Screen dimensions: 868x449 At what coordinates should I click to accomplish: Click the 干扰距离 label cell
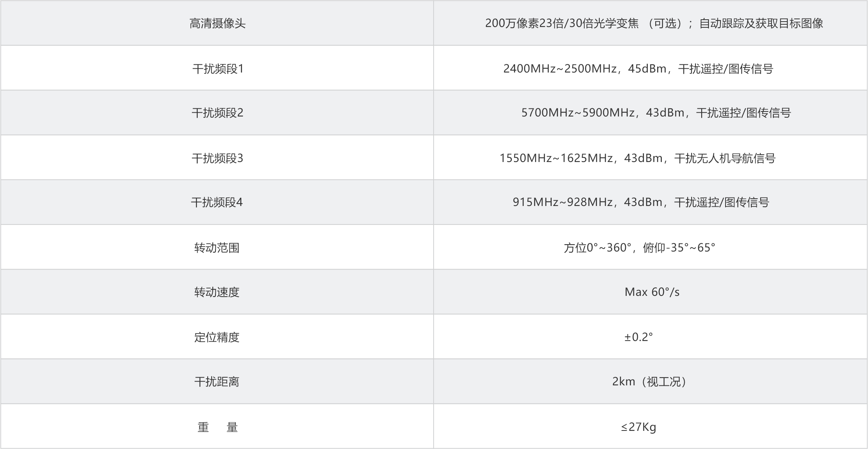click(x=217, y=381)
